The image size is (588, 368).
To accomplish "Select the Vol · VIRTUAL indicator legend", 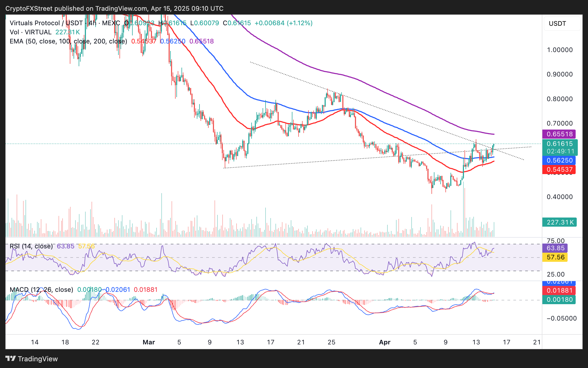I will click(31, 32).
